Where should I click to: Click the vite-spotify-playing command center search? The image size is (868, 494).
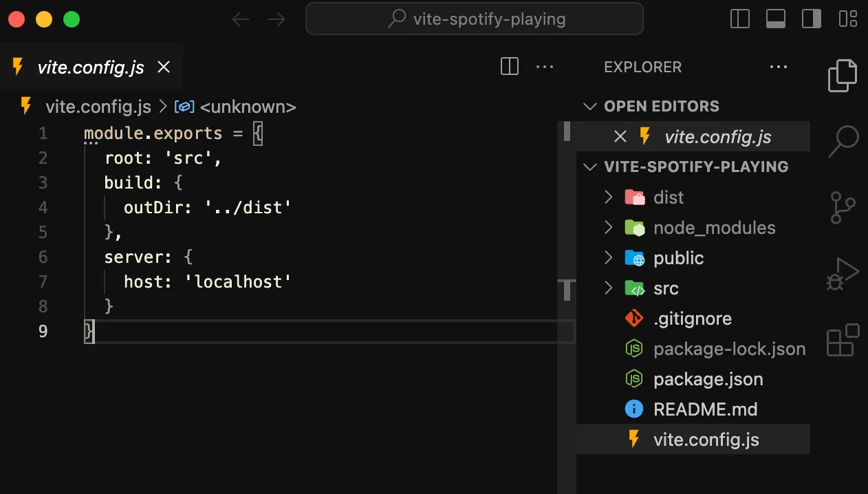(475, 19)
